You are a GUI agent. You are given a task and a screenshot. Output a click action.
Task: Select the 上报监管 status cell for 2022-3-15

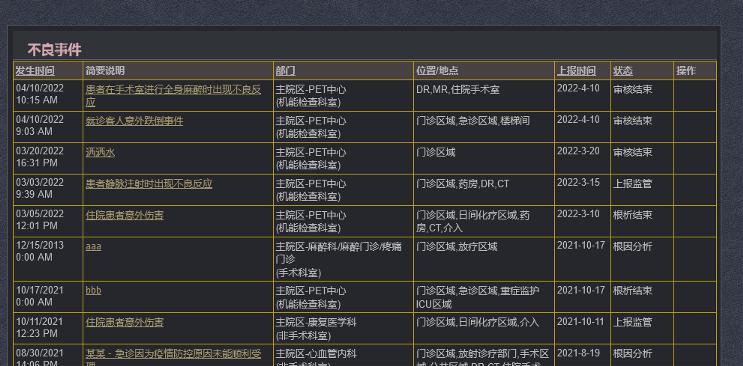pyautogui.click(x=633, y=183)
